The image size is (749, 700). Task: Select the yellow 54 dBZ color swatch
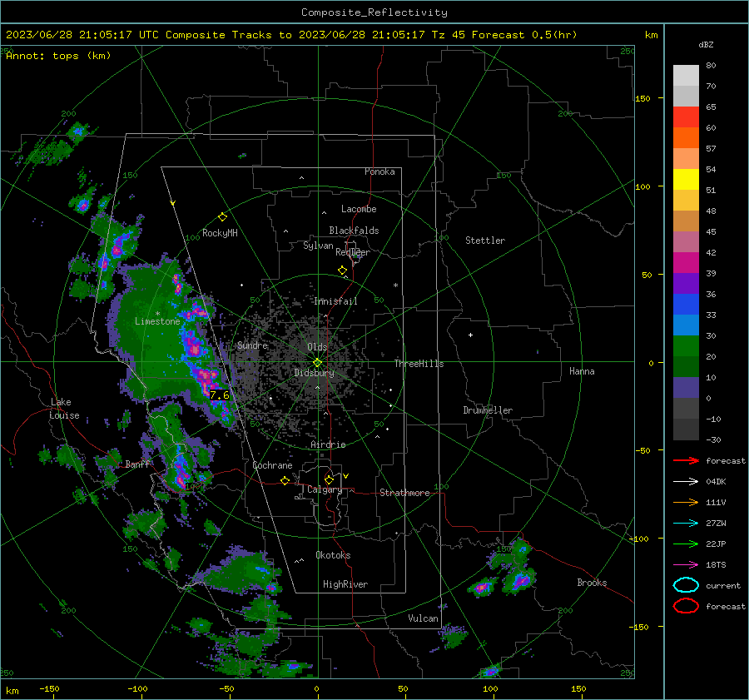[686, 179]
